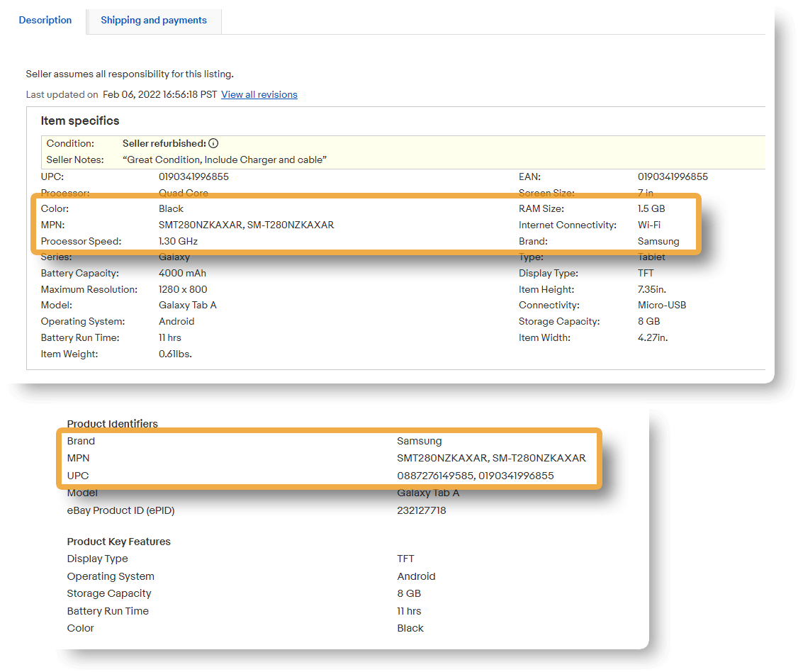Click the MPN value under Product Identifiers
This screenshot has width=798, height=672.
pyautogui.click(x=491, y=458)
